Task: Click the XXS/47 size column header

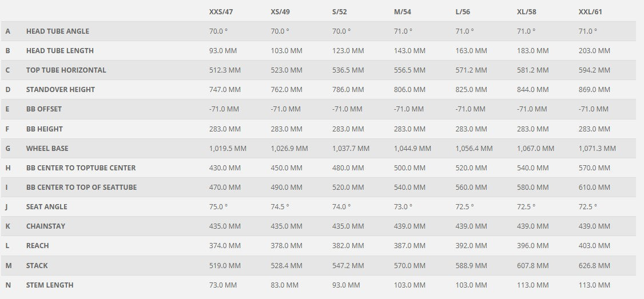Action: (x=221, y=11)
